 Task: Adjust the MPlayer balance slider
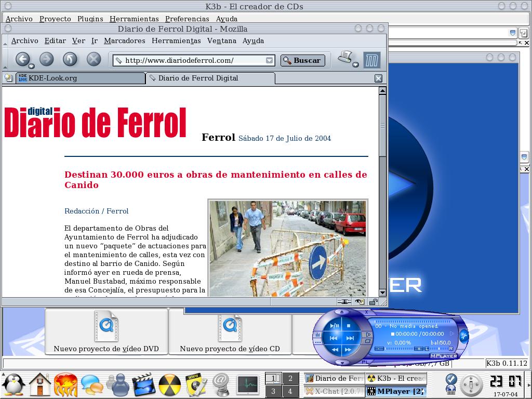[x=439, y=349]
